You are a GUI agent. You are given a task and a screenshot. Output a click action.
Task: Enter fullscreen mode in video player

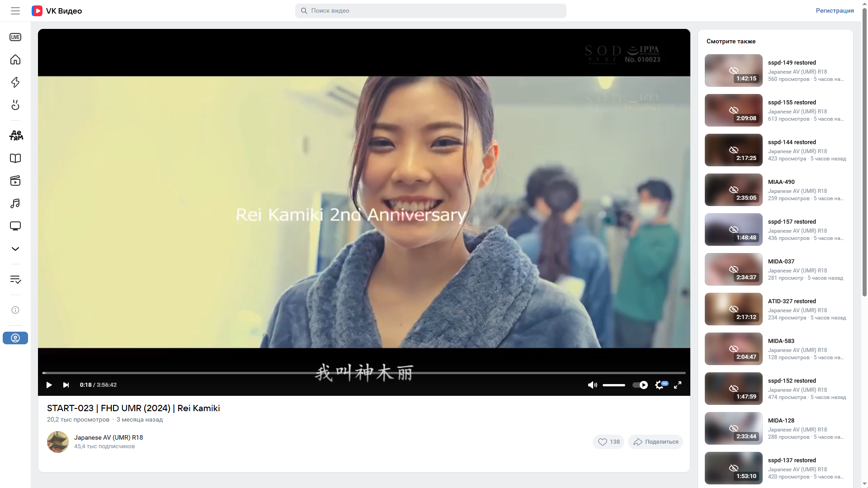click(x=678, y=385)
